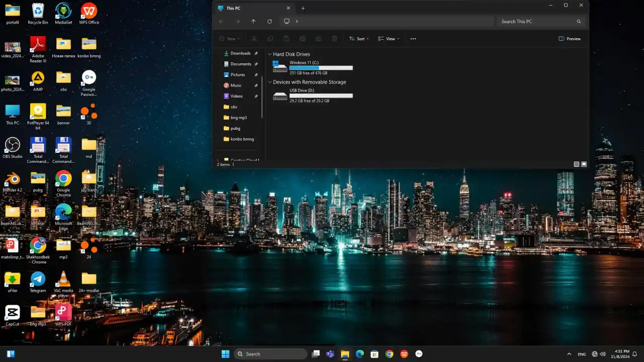
Task: Select the Adobe Reader XI desktop icon
Action: [x=38, y=49]
